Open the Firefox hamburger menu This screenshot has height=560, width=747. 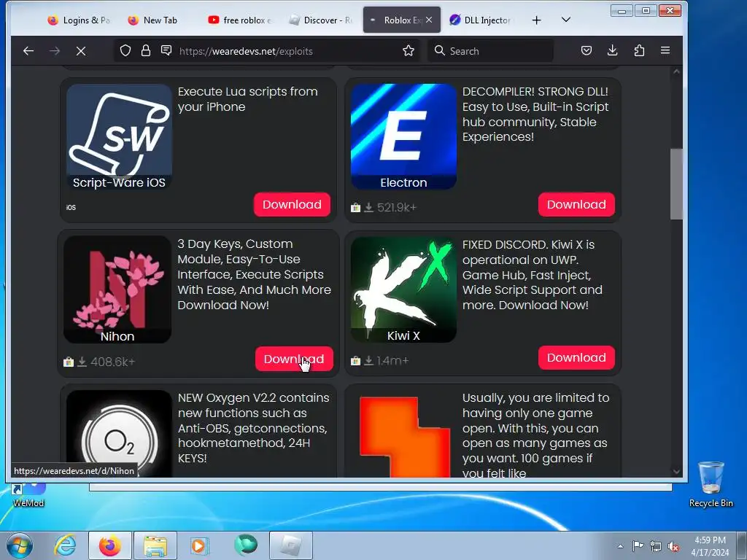click(x=665, y=50)
